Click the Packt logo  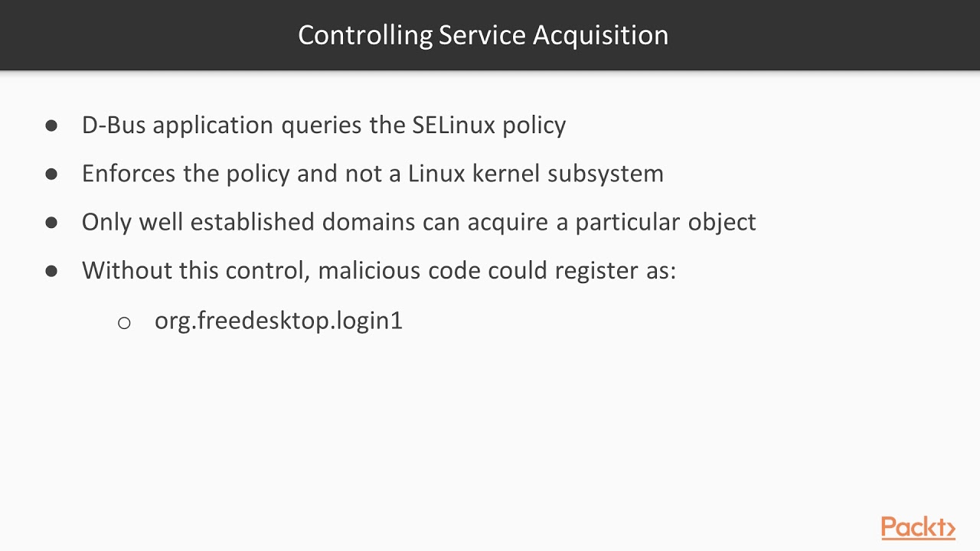click(x=917, y=528)
